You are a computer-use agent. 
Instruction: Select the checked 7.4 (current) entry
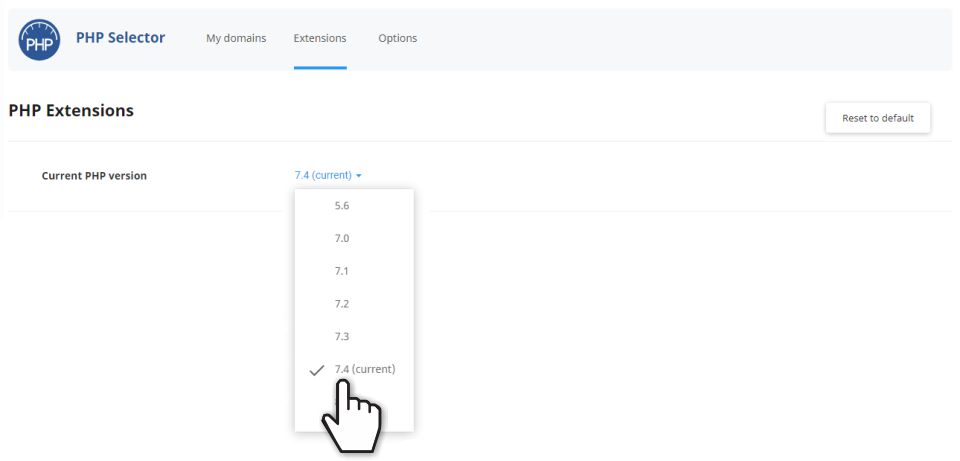click(354, 369)
